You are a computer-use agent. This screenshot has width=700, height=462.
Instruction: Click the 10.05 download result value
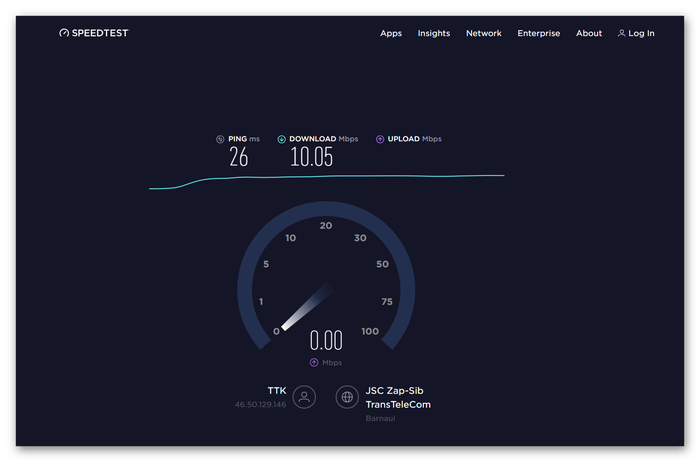point(311,157)
